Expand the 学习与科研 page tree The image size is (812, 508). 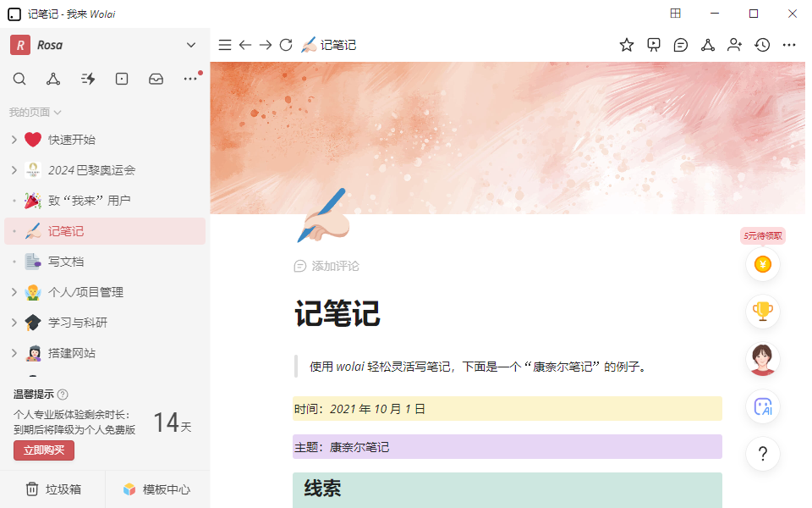pyautogui.click(x=14, y=323)
